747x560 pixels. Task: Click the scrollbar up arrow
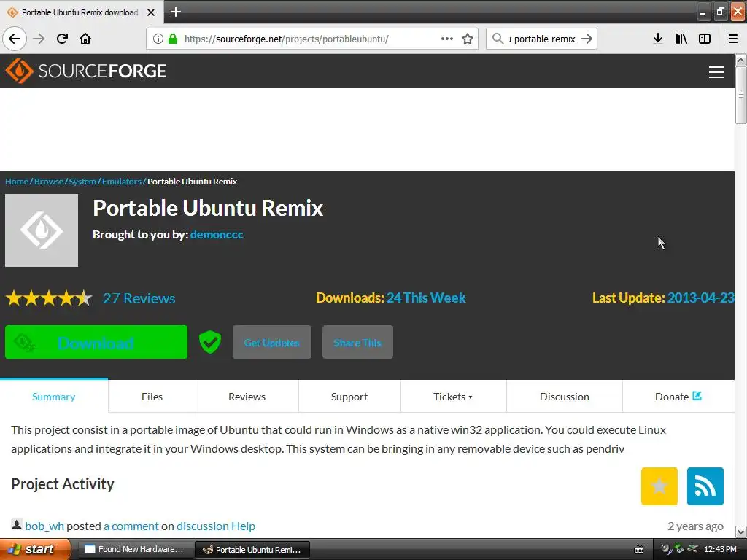point(741,60)
